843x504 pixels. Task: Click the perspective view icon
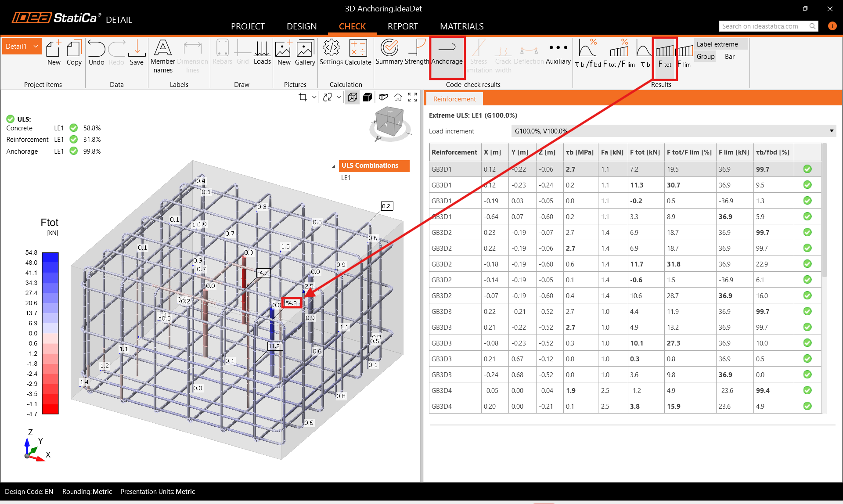(383, 97)
